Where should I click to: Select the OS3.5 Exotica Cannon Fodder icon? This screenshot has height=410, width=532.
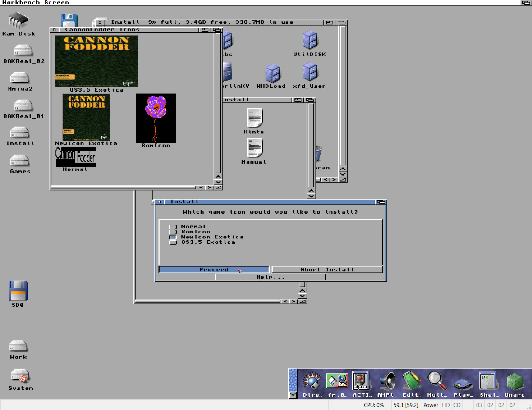pos(96,61)
